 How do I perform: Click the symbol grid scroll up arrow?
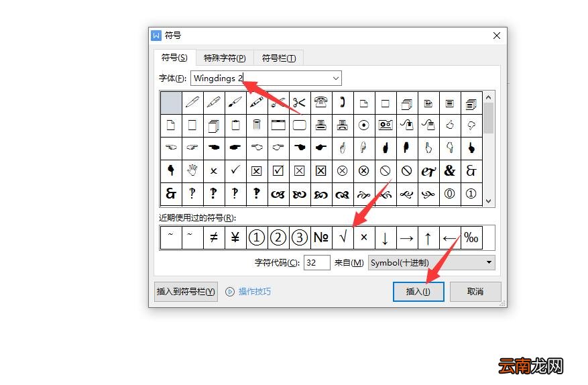pos(488,97)
